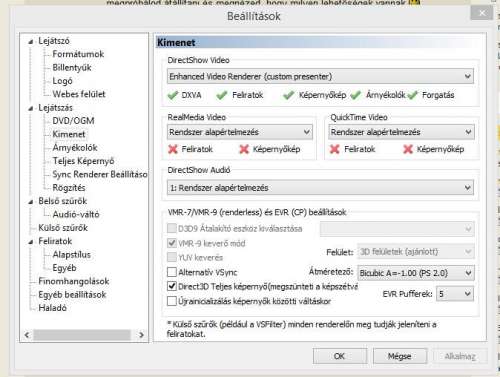The image size is (500, 377).
Task: Click the Mégse cancel button
Action: pos(400,356)
